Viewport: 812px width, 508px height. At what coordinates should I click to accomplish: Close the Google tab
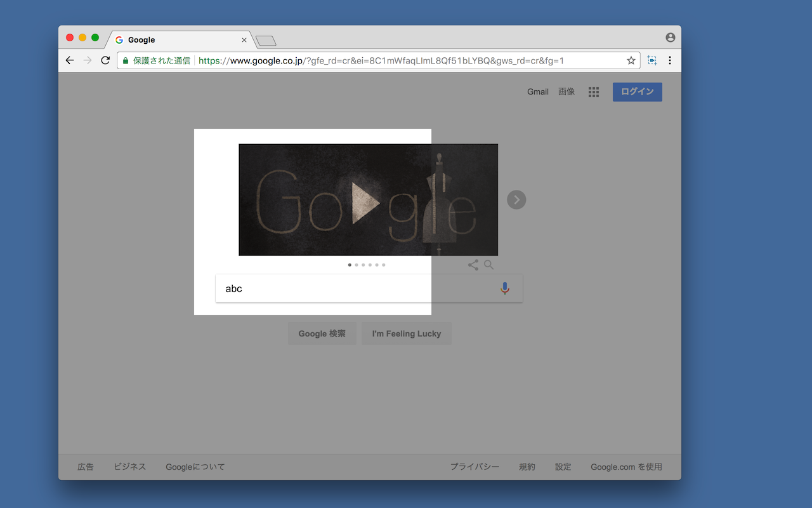pyautogui.click(x=244, y=40)
